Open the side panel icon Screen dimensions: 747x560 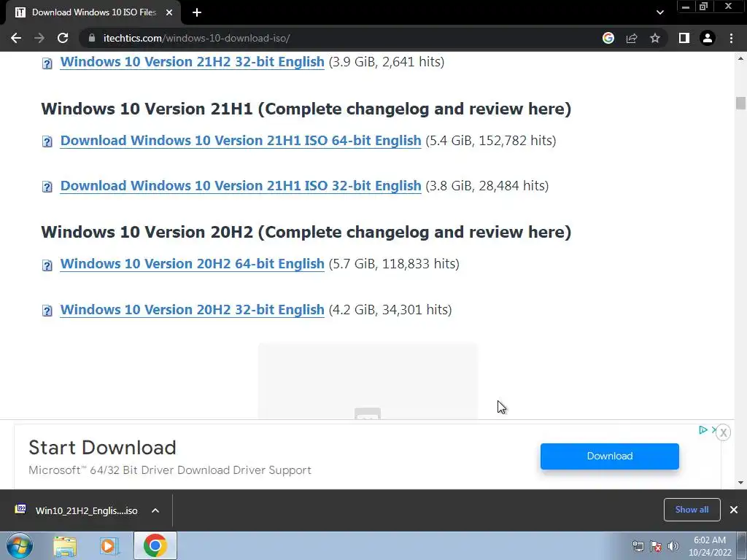tap(684, 38)
